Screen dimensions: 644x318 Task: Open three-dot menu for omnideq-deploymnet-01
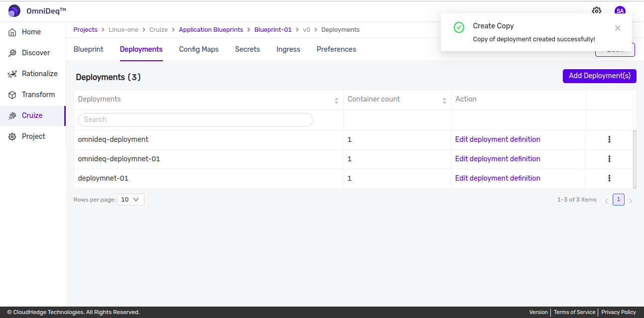[609, 159]
